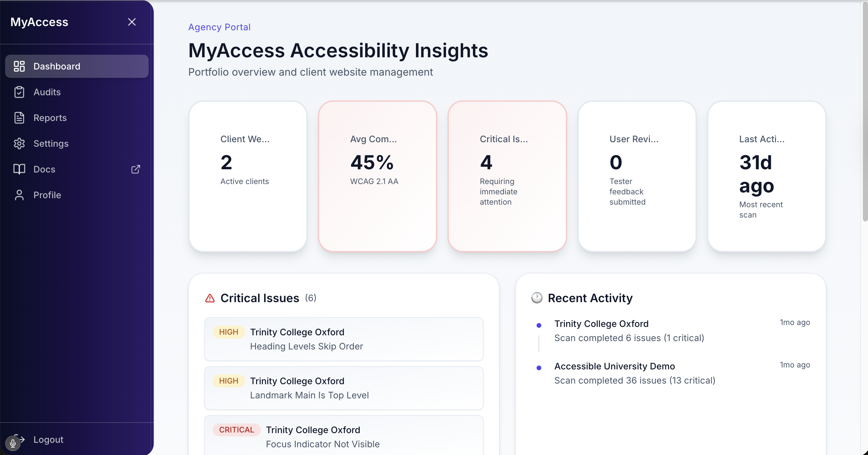Click the Logout button
Viewport: 868px width, 455px height.
(x=48, y=439)
